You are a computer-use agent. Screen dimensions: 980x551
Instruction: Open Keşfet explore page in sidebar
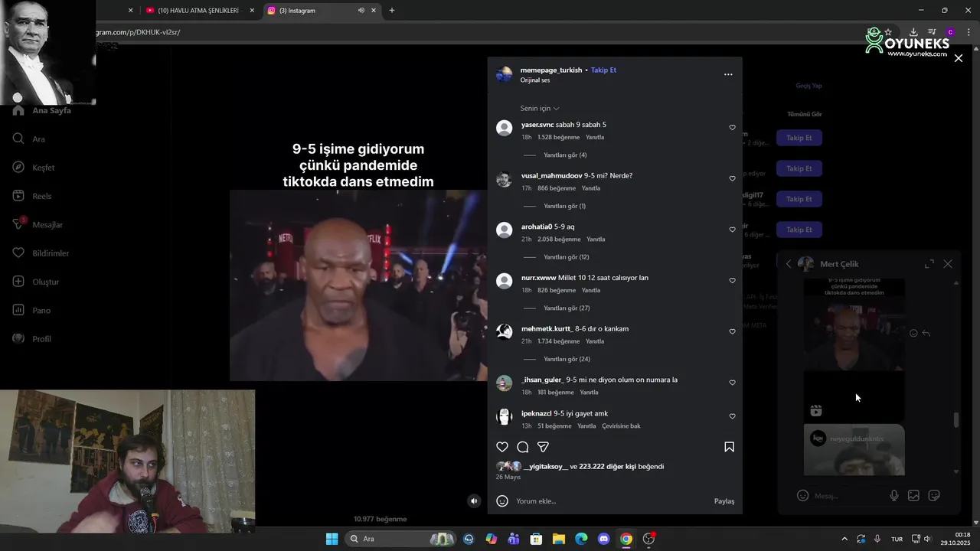tap(34, 168)
